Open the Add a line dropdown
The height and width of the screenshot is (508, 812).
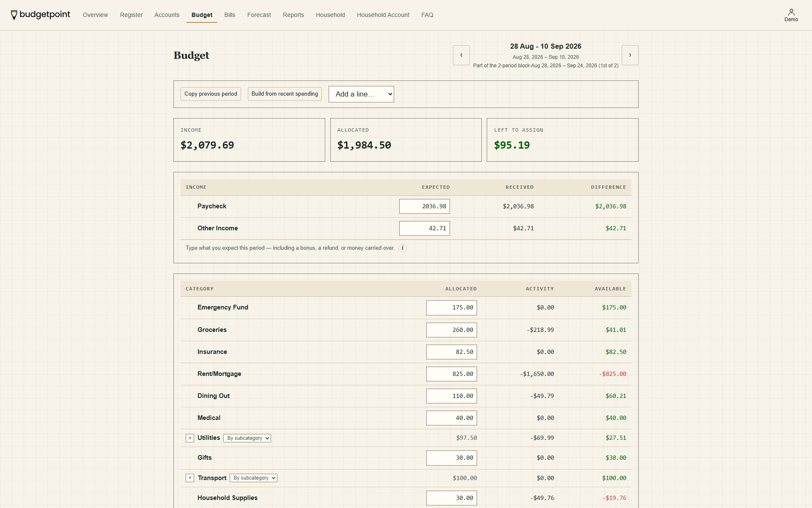tap(361, 94)
